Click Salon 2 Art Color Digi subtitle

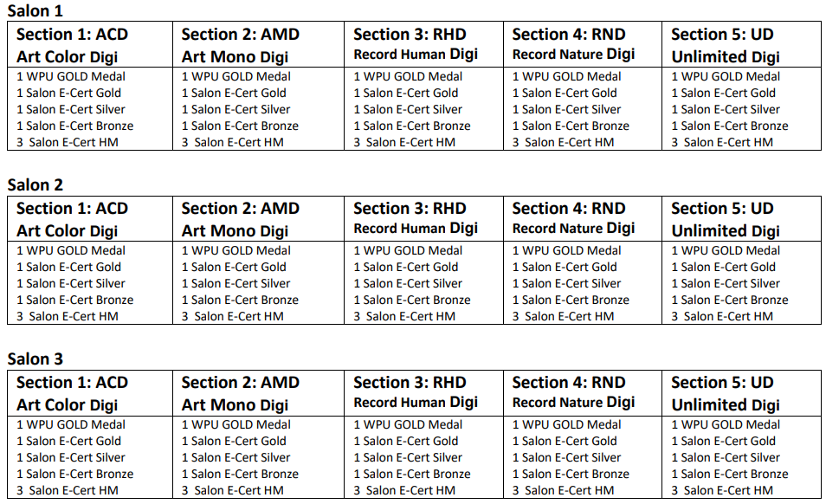pos(67,230)
